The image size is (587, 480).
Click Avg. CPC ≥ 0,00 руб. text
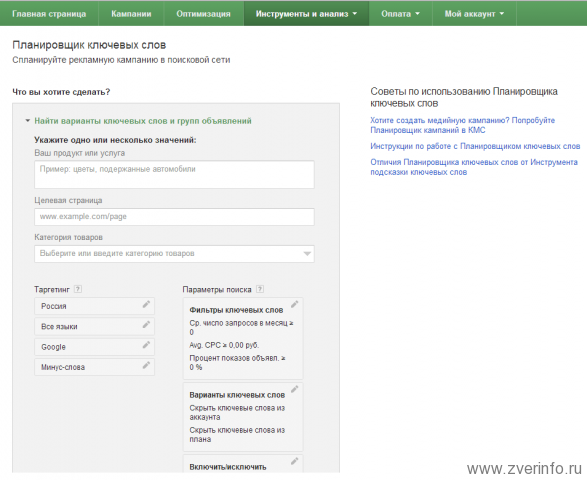tap(224, 345)
